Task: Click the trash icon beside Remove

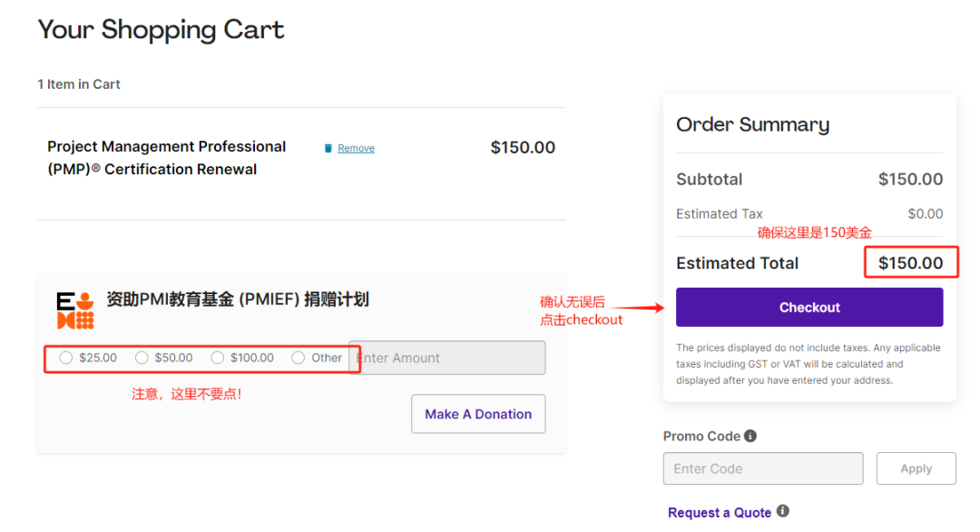Action: 328,148
